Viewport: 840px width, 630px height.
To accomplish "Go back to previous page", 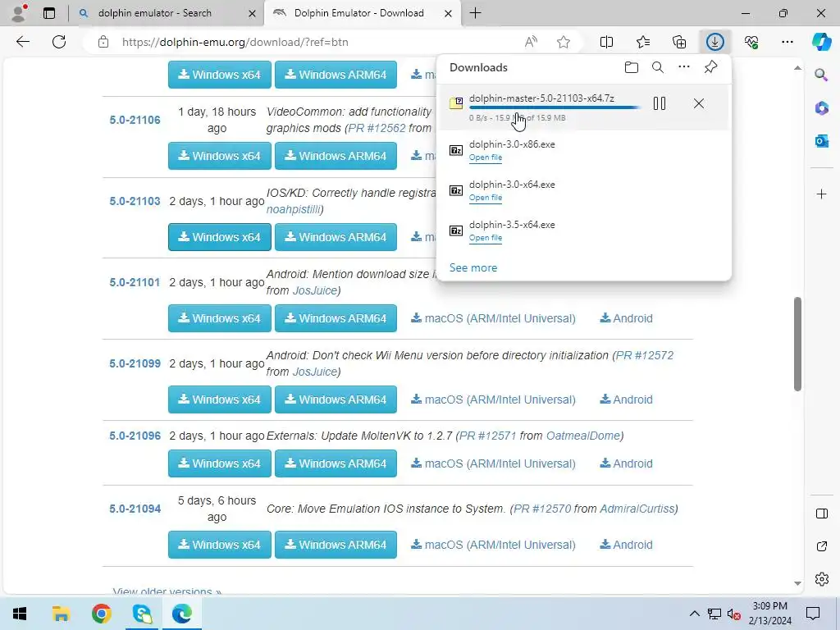I will [x=22, y=42].
